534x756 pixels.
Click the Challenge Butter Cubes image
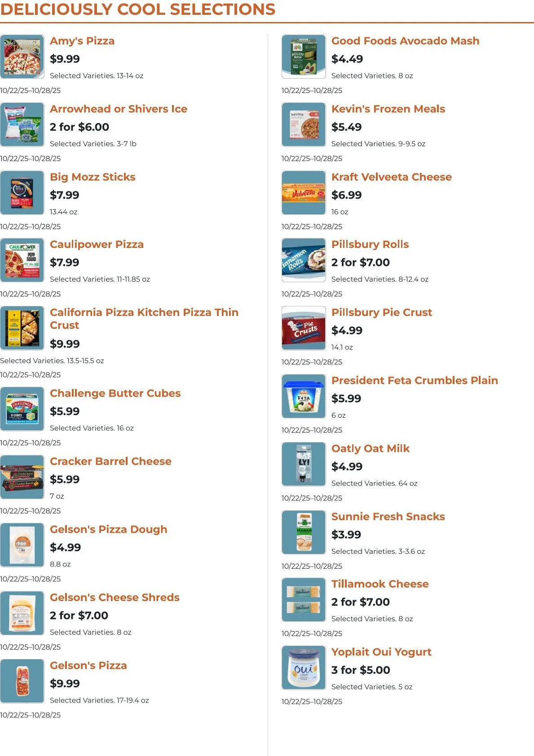coord(22,409)
